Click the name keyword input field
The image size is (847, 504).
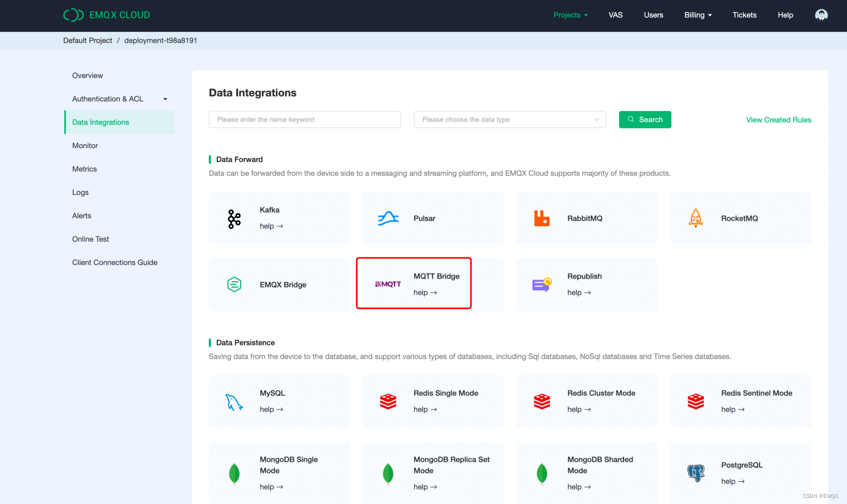(304, 120)
